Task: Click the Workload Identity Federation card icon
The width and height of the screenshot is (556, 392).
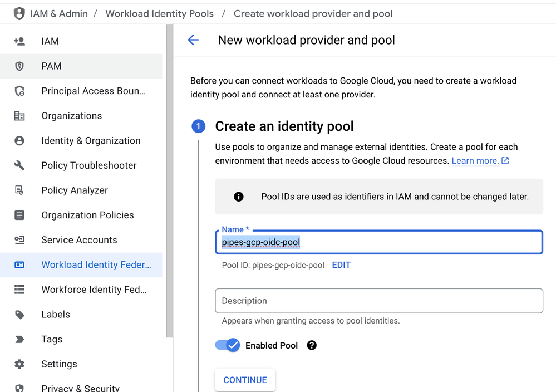Action: pos(19,265)
